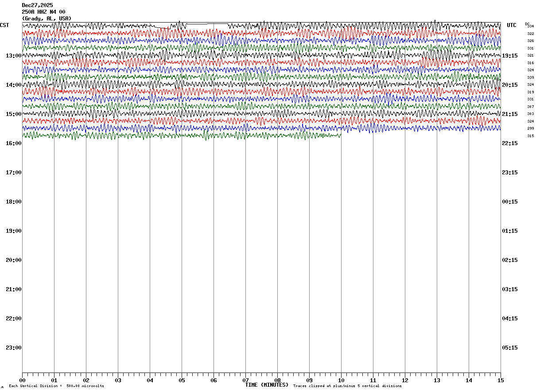Click the 20:15 UTC time label
This screenshot has height=392, width=536.
(510, 85)
